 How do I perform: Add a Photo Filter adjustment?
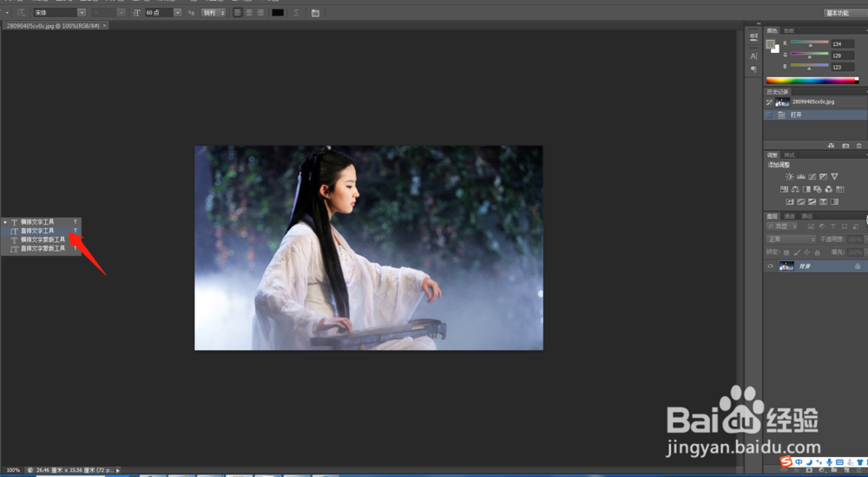click(x=818, y=189)
